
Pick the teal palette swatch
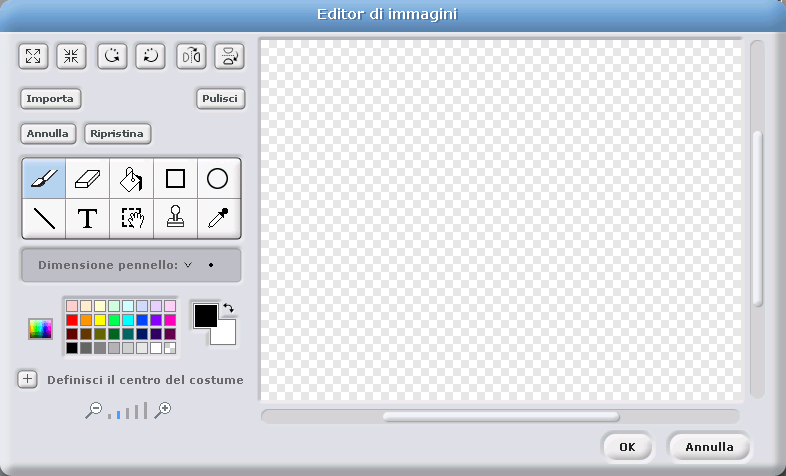click(x=128, y=334)
